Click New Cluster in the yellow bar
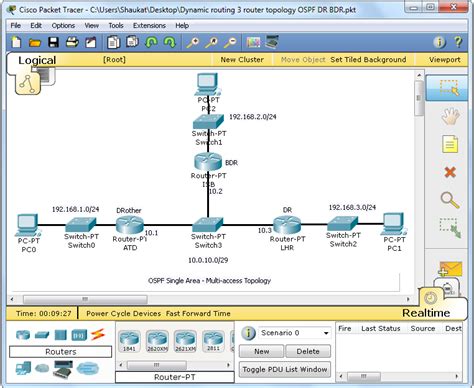 (x=242, y=60)
